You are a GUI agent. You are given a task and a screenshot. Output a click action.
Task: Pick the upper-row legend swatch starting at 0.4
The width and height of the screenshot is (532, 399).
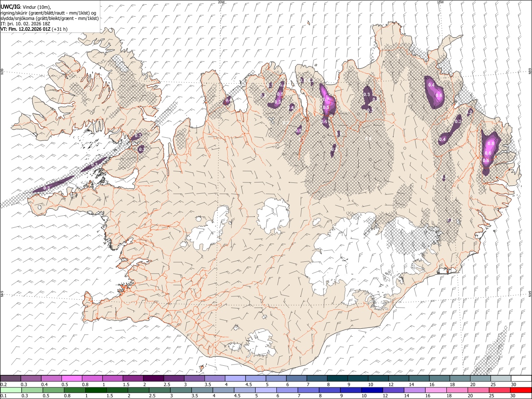coord(52,379)
